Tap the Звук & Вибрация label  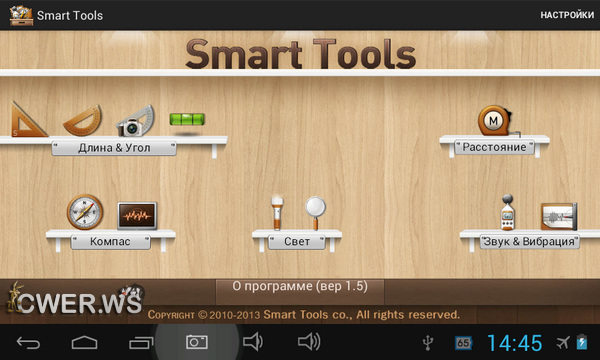click(530, 242)
